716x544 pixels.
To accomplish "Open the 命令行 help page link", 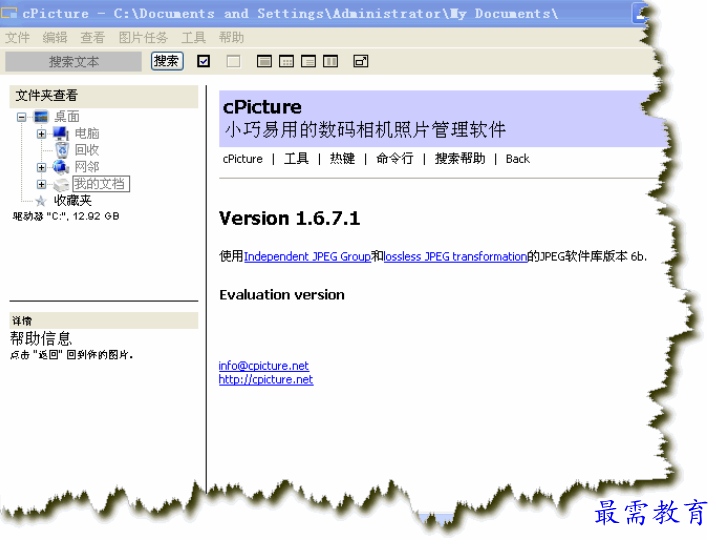I will tap(395, 158).
